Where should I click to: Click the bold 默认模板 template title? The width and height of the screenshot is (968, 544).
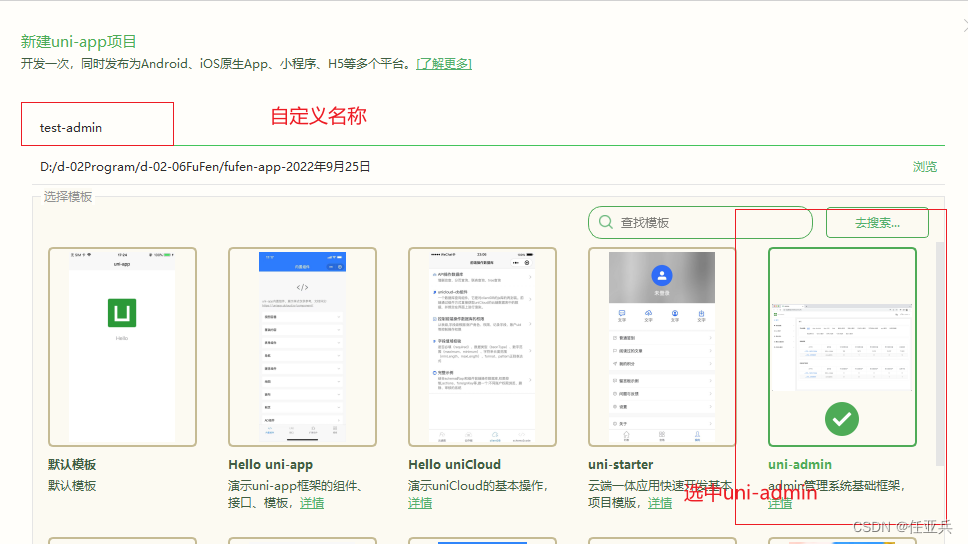pos(72,464)
